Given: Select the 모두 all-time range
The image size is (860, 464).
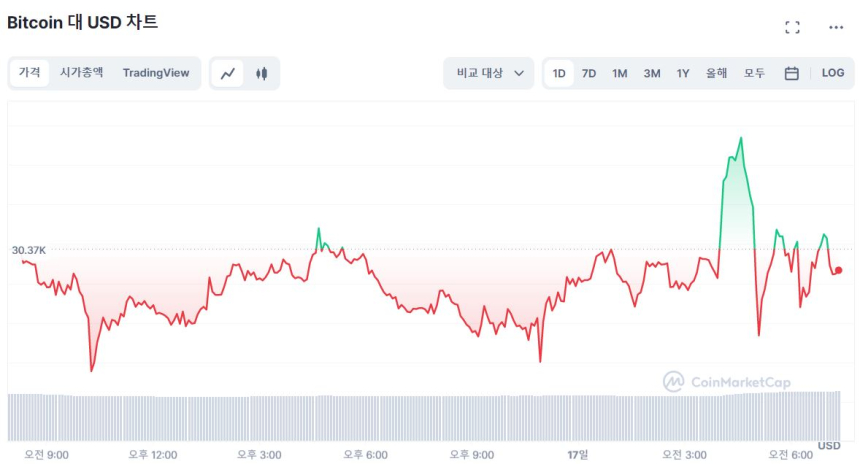Looking at the screenshot, I should click(x=754, y=73).
